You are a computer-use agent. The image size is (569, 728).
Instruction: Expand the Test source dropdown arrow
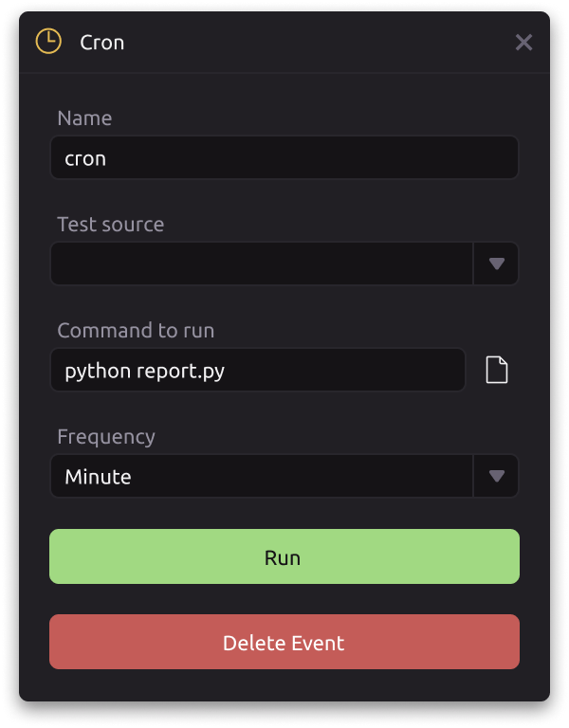coord(496,264)
